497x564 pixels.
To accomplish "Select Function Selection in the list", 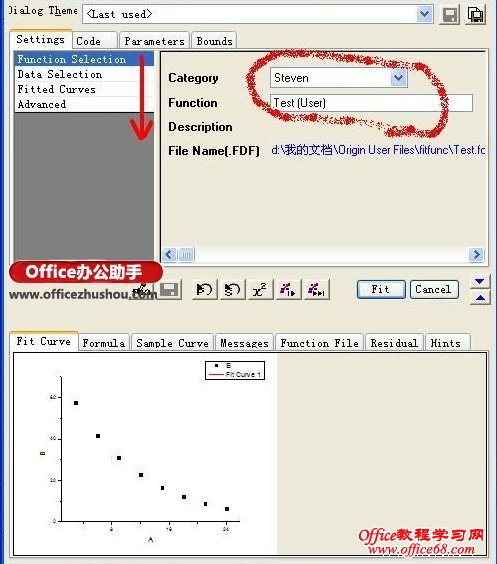I will (84, 59).
